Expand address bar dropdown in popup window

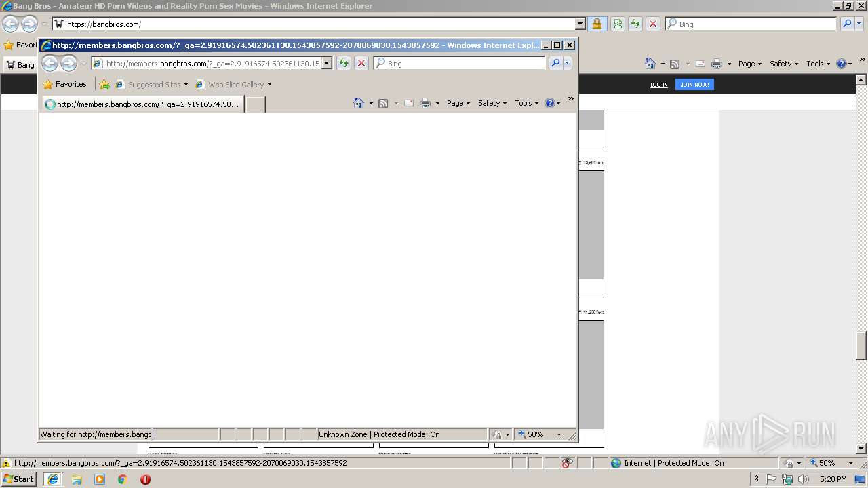click(x=326, y=63)
